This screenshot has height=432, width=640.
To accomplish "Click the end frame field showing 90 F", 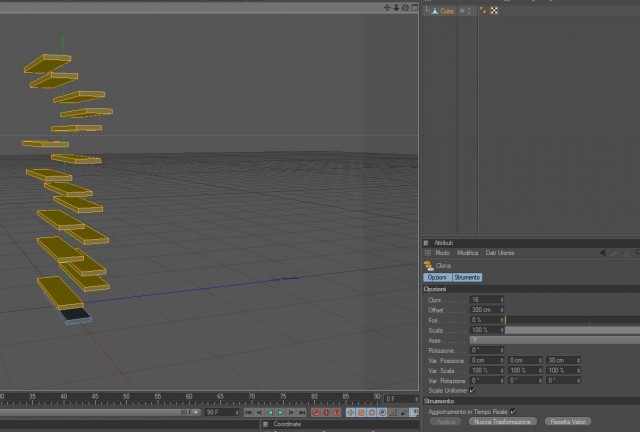I will coord(222,412).
